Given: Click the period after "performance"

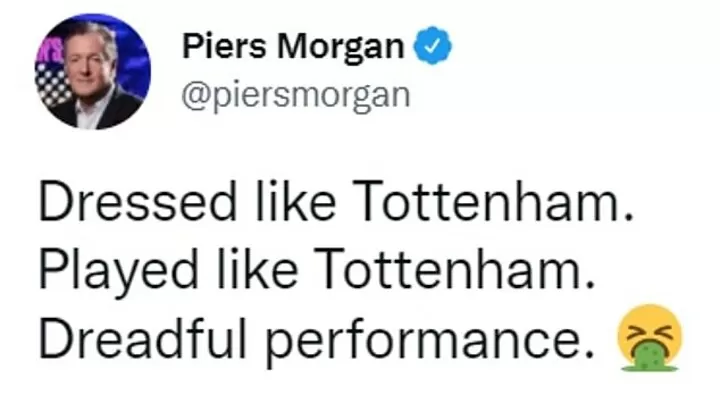Looking at the screenshot, I should (589, 353).
